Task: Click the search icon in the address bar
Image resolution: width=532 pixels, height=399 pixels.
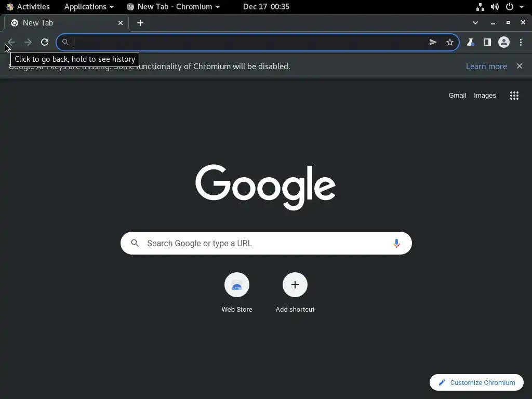Action: click(x=65, y=42)
